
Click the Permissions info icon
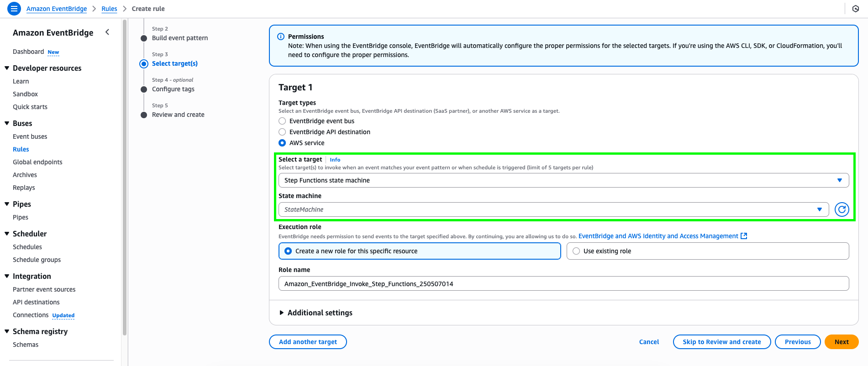(x=281, y=37)
